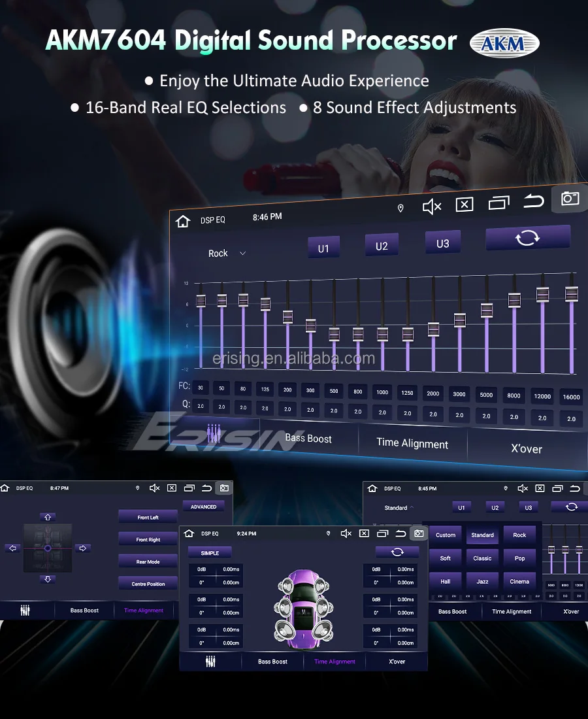Tap close X box icon in main EQ screen
Viewport: 588px width, 719px height.
pyautogui.click(x=465, y=205)
